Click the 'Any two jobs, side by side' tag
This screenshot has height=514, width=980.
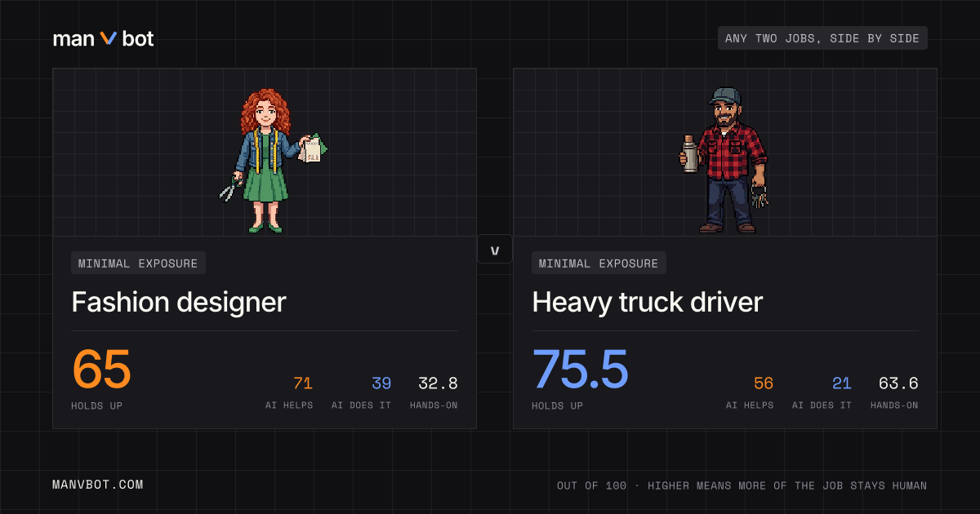tap(822, 38)
